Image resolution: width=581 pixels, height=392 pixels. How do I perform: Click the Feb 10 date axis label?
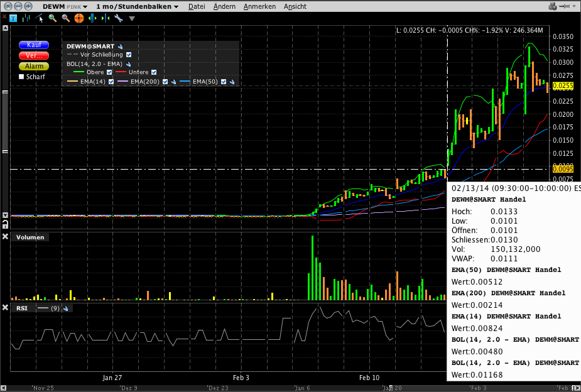coord(369,378)
